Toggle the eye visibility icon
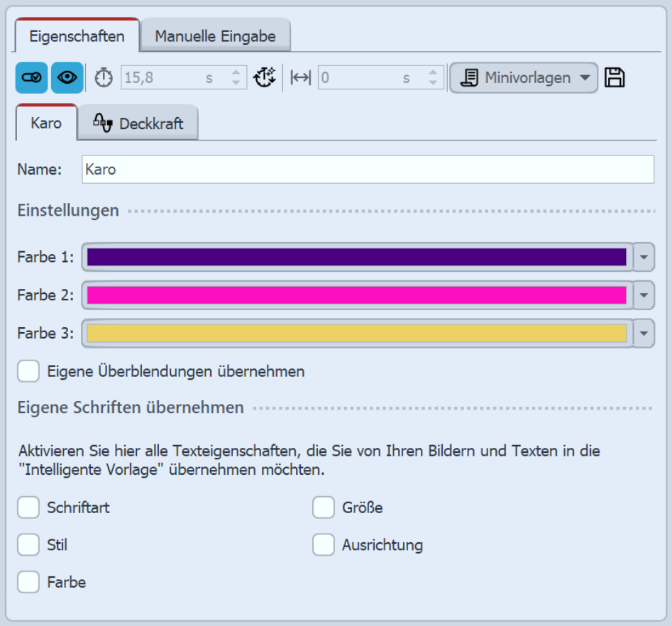Image resolution: width=672 pixels, height=626 pixels. (67, 78)
